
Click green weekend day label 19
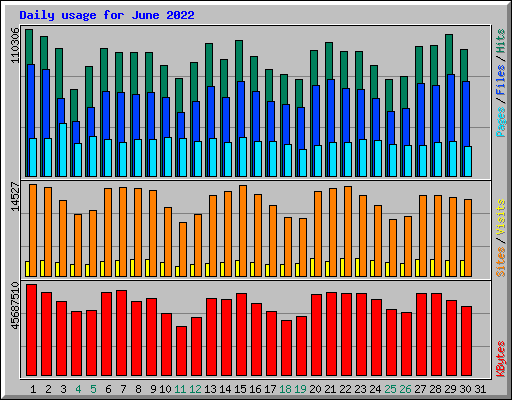click(300, 389)
